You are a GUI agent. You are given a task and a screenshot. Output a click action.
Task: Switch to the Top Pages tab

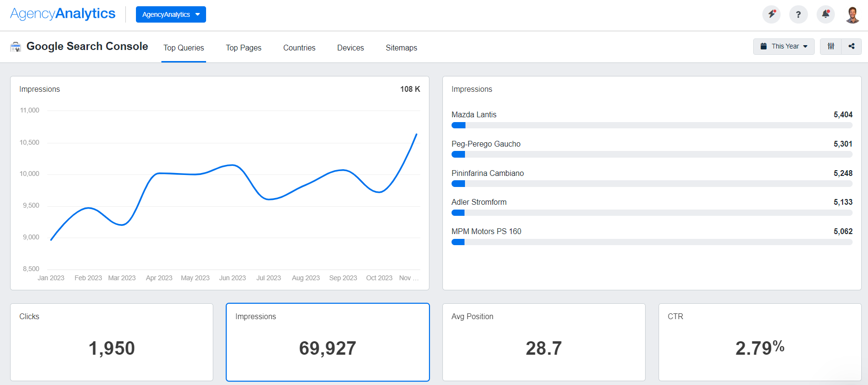pos(244,48)
